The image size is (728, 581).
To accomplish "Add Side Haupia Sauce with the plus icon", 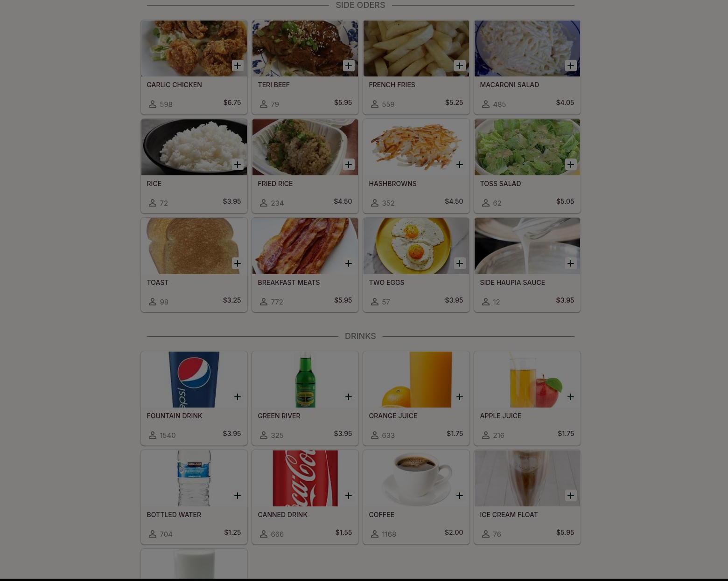I will [571, 263].
